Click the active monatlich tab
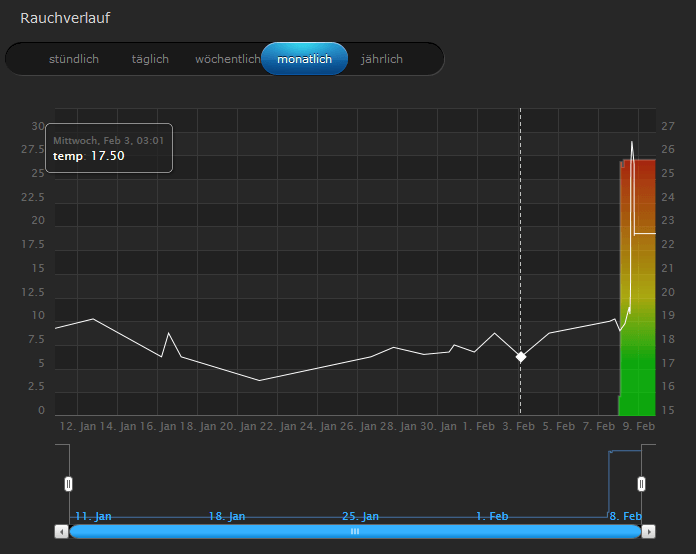 point(304,59)
